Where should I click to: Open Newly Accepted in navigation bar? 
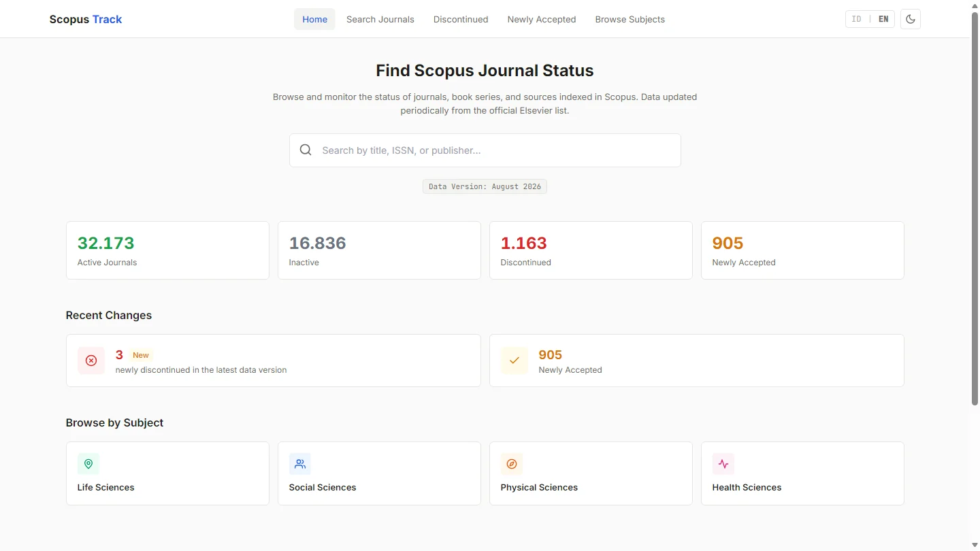[x=542, y=19]
